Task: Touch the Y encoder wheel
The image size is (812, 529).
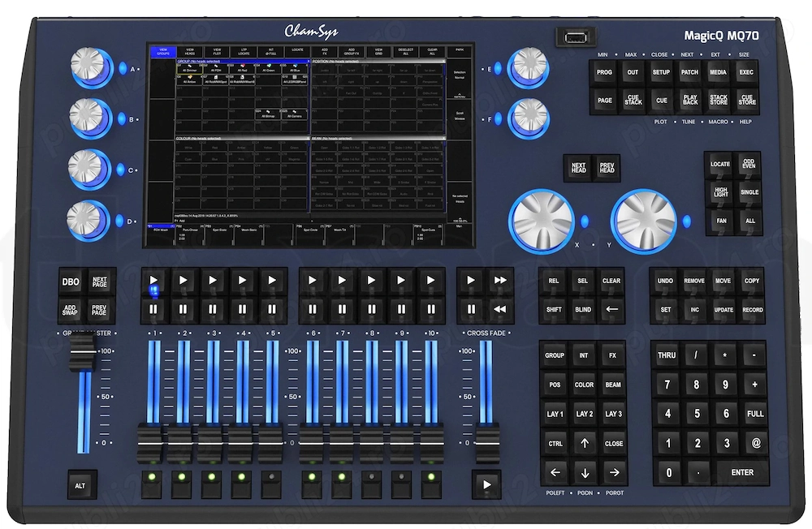Action: point(644,221)
